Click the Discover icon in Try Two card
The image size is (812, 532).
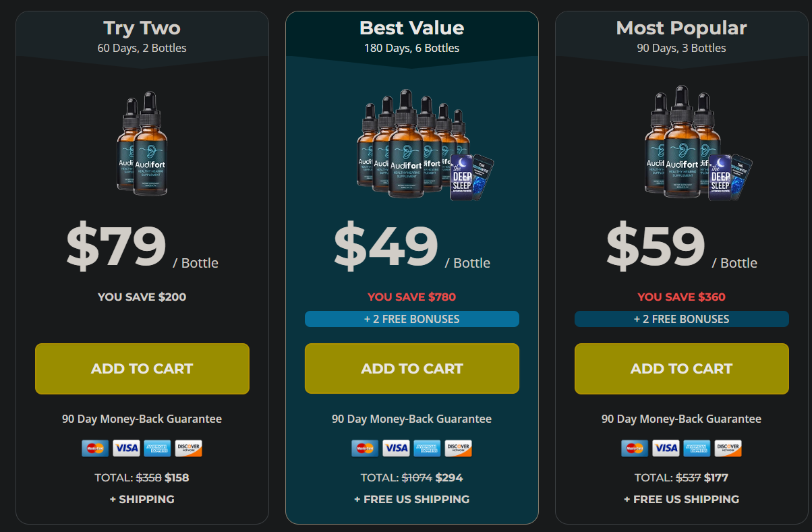(188, 448)
